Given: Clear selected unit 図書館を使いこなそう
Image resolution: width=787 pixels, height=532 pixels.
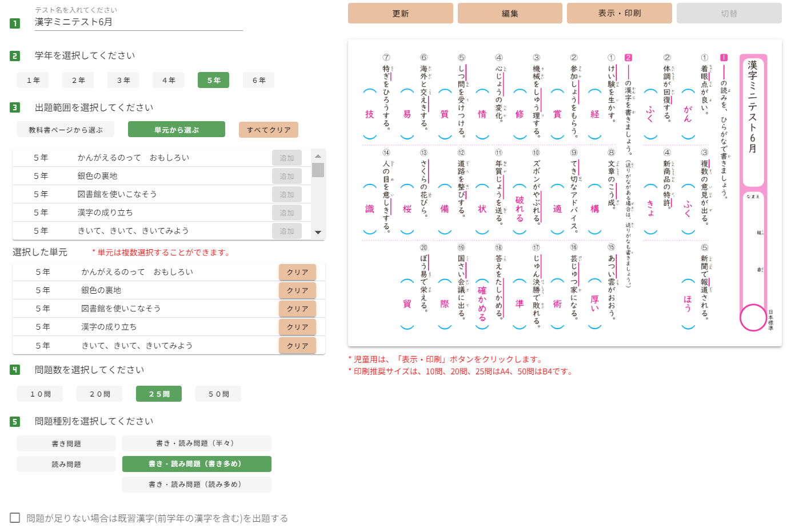Looking at the screenshot, I should (x=297, y=309).
